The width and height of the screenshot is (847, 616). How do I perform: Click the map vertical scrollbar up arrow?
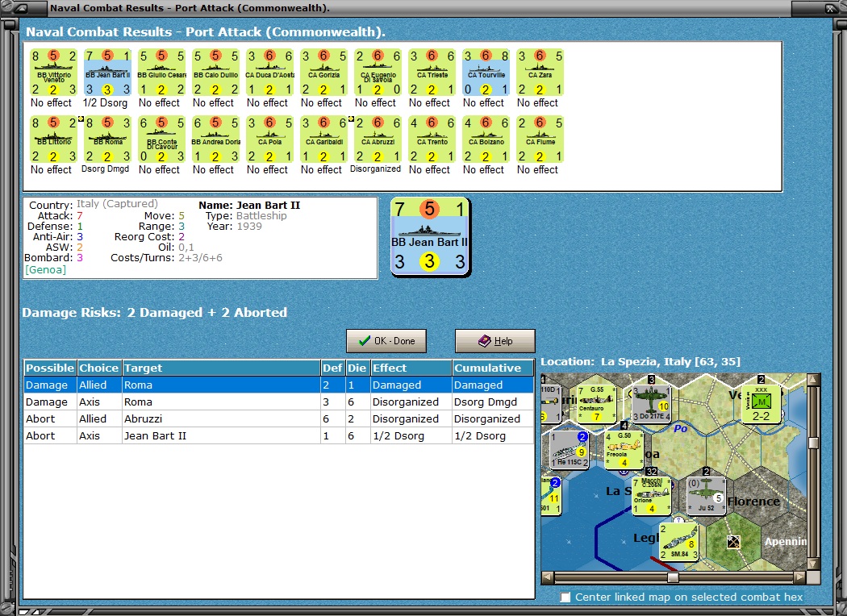click(x=813, y=380)
